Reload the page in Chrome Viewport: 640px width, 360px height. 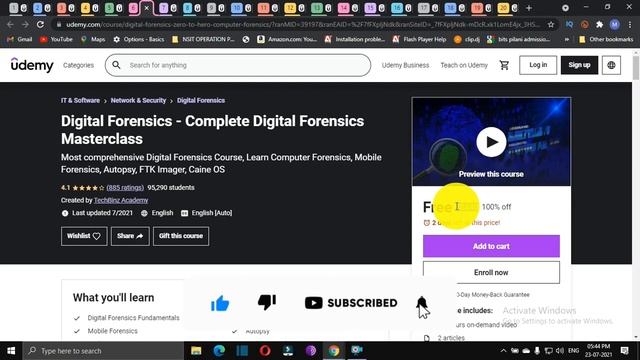[x=40, y=24]
